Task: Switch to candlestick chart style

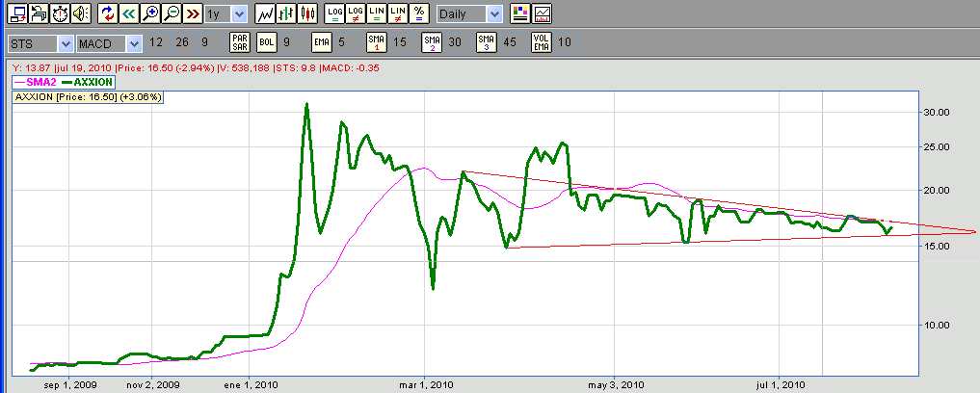Action: (x=307, y=14)
